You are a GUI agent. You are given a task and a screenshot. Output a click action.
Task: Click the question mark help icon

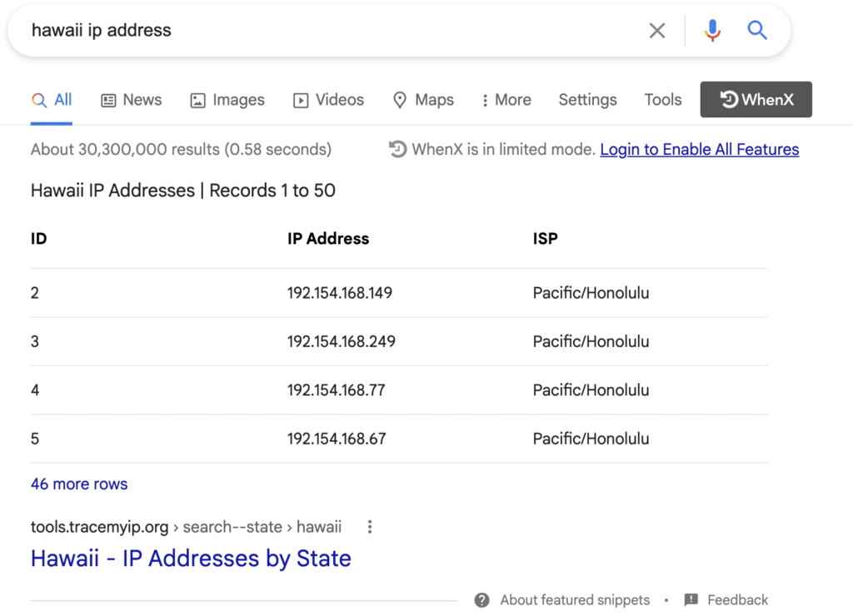[481, 599]
